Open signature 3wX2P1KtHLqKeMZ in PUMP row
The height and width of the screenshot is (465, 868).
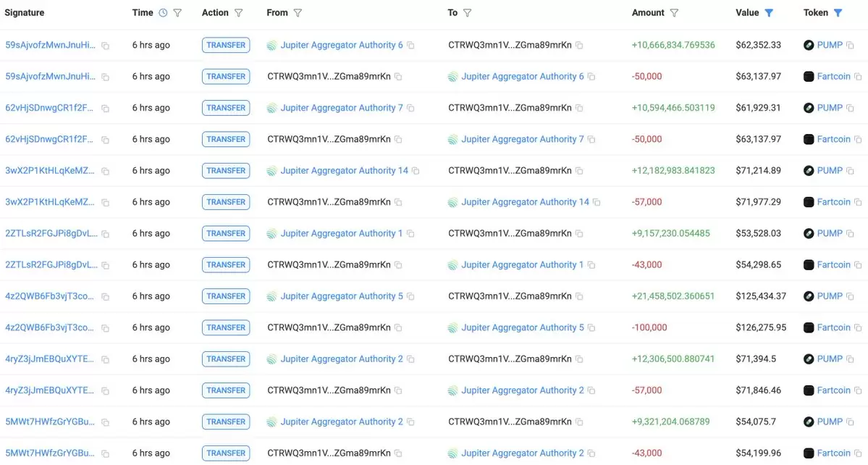point(50,170)
